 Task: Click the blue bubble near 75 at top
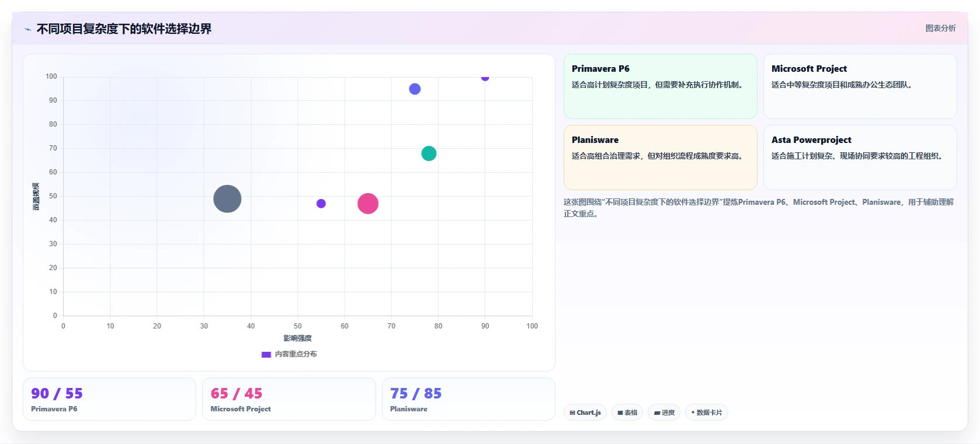(415, 89)
